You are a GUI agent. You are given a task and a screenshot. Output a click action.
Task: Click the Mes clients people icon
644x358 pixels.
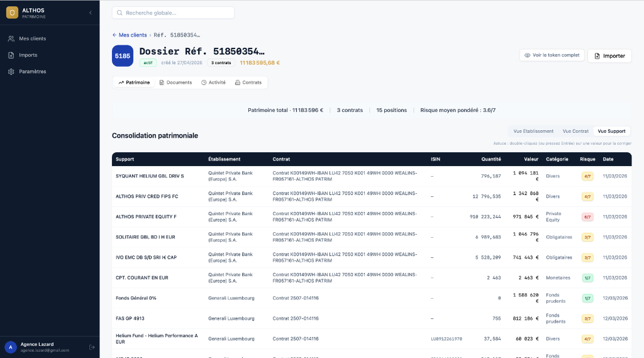11,38
